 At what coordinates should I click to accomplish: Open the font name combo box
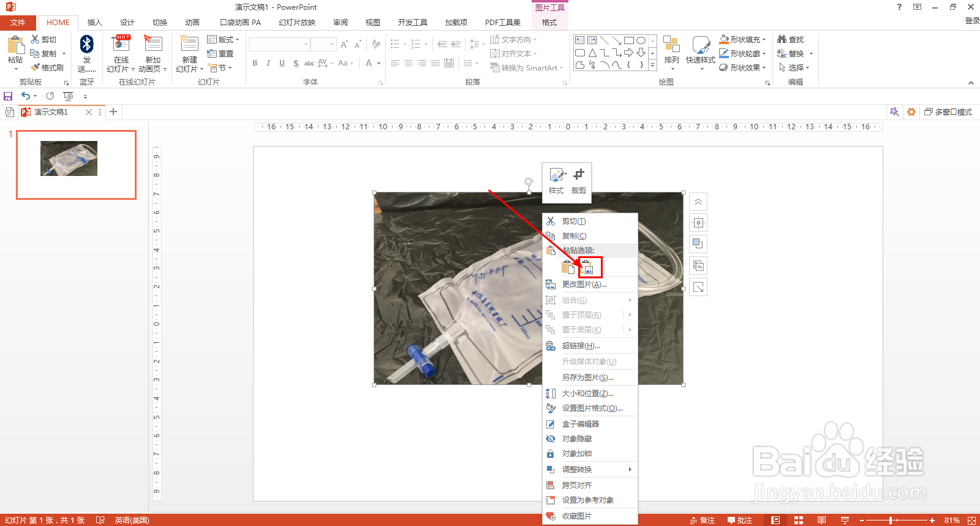279,44
